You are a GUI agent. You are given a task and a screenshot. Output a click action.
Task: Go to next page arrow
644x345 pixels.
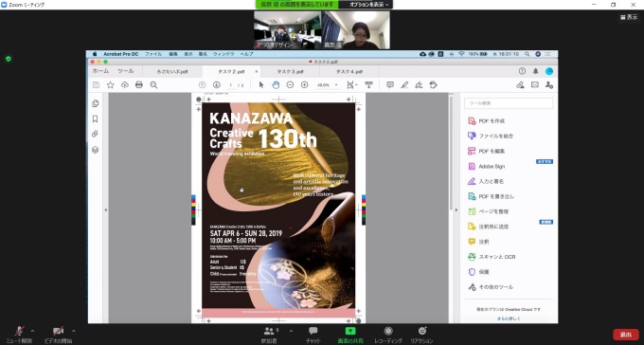[x=217, y=84]
